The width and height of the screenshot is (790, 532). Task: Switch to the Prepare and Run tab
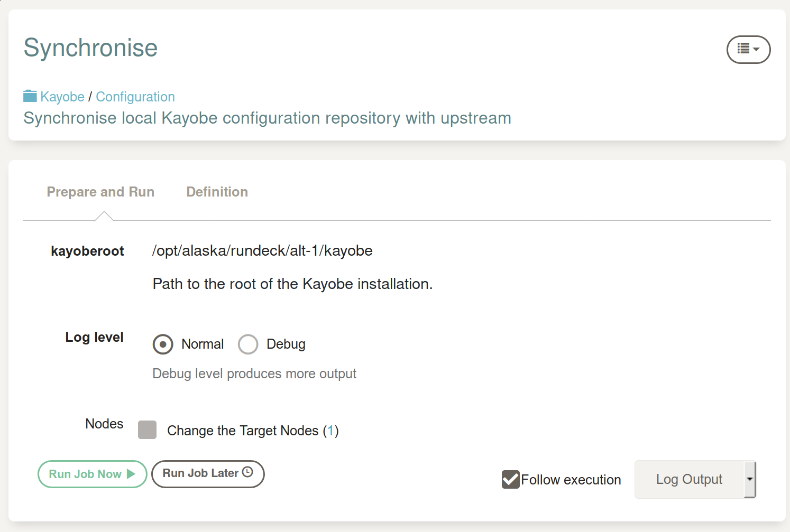pos(100,192)
